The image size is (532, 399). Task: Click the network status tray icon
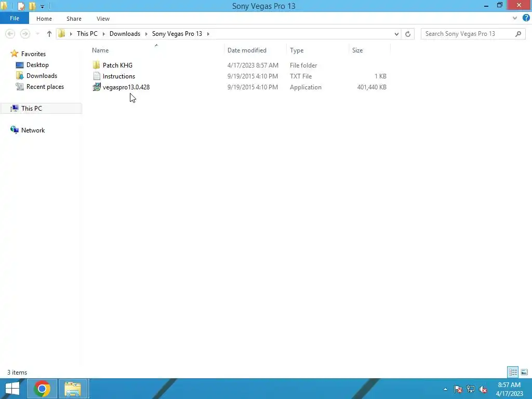(x=471, y=389)
